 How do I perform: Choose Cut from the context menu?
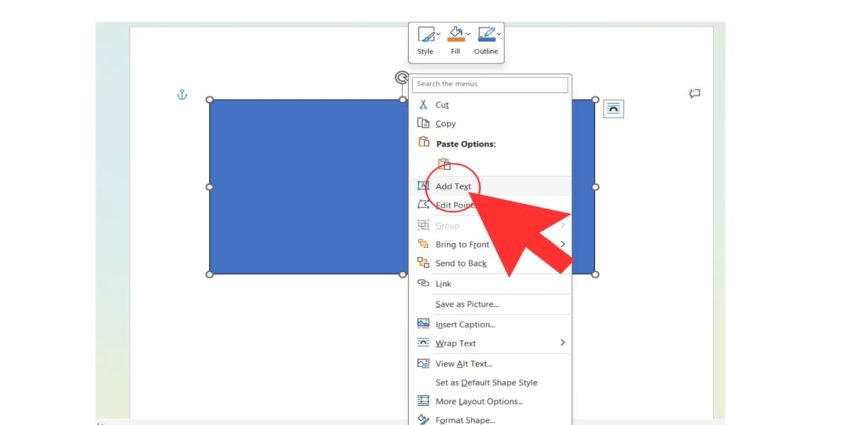pyautogui.click(x=442, y=105)
